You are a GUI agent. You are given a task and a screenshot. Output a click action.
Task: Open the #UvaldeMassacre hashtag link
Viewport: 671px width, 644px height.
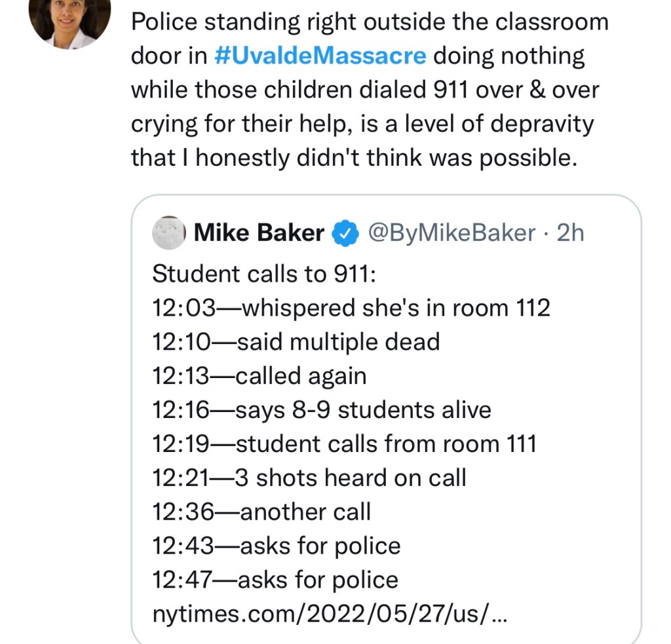(x=320, y=56)
